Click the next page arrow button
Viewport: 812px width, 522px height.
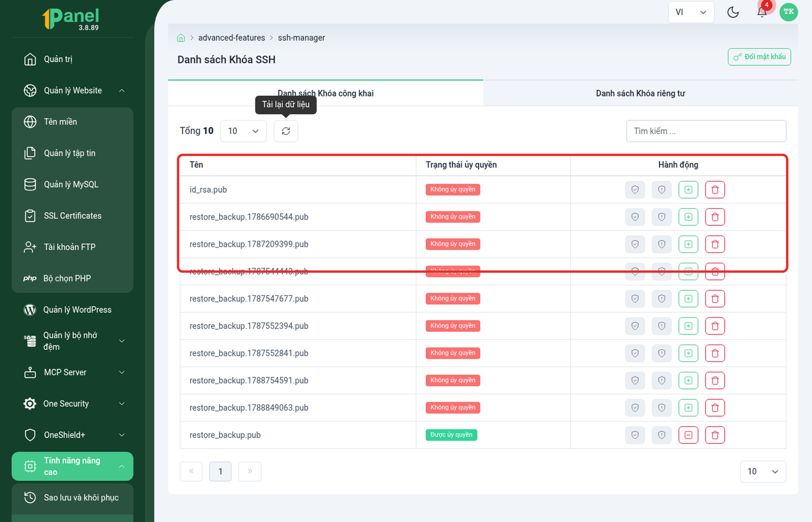(250, 472)
